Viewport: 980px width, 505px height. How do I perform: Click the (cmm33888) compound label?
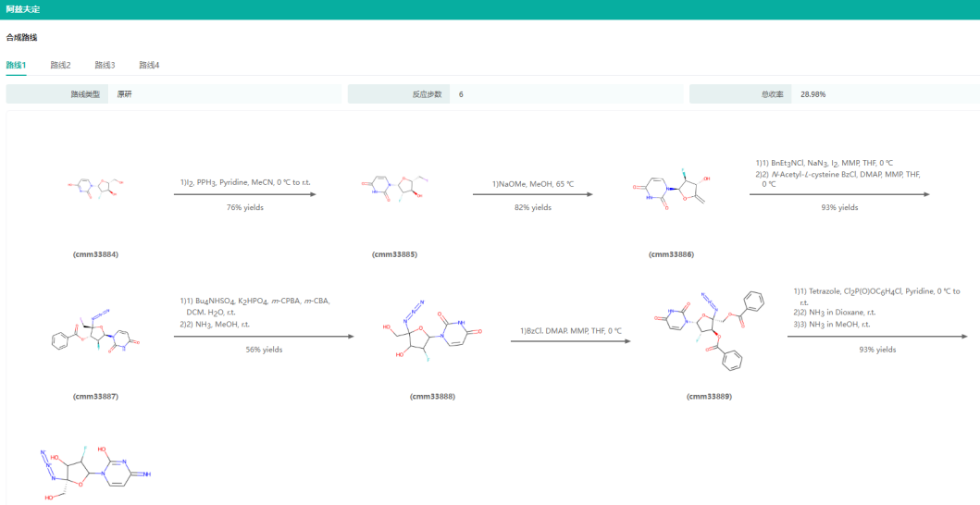432,396
